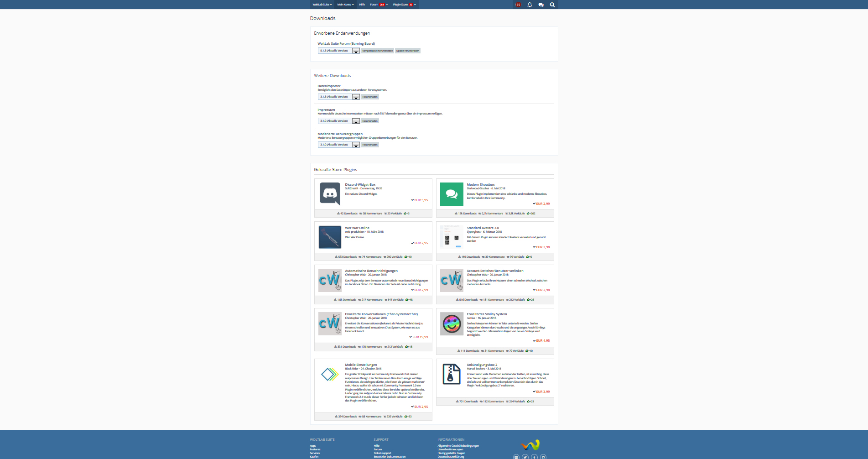Click the Hilfe menu item
Image resolution: width=868 pixels, height=459 pixels.
(362, 5)
